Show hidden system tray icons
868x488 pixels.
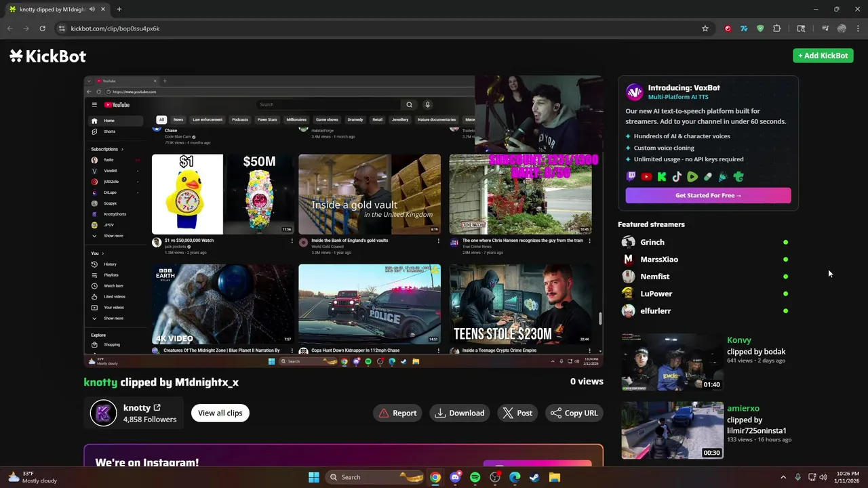click(x=783, y=477)
